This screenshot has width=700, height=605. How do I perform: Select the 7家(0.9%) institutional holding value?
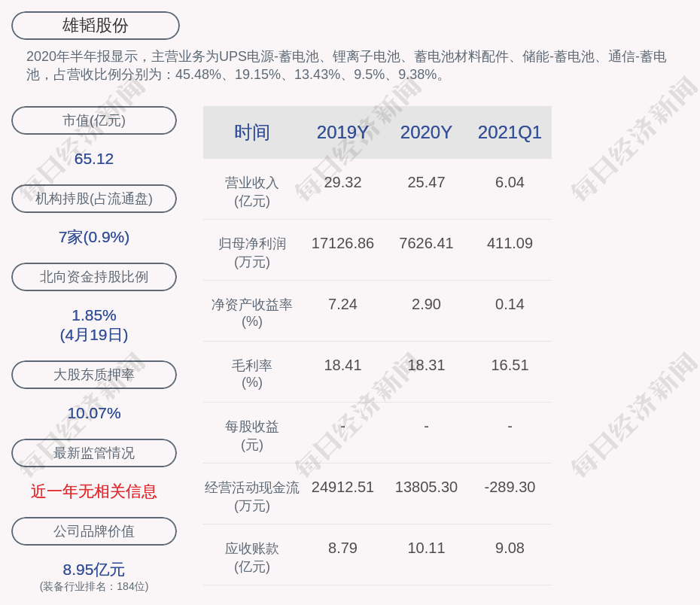pyautogui.click(x=94, y=237)
